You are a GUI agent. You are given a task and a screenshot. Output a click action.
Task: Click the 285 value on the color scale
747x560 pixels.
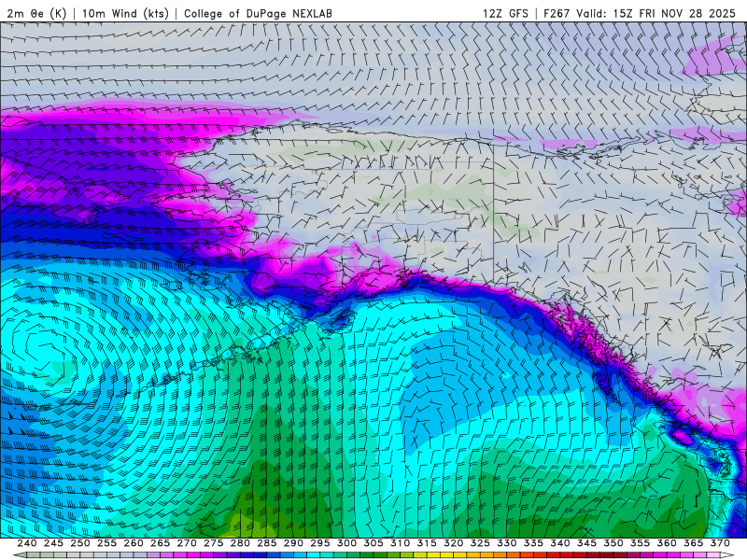267,543
